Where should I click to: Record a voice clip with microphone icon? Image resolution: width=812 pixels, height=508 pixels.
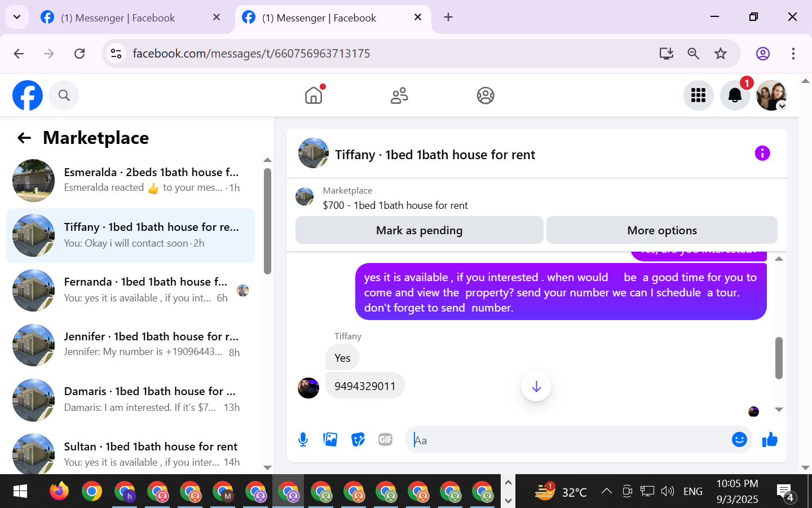(303, 440)
